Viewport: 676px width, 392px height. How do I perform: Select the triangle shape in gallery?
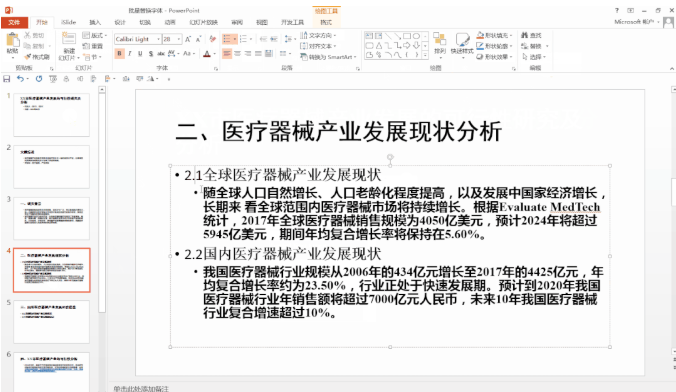379,45
